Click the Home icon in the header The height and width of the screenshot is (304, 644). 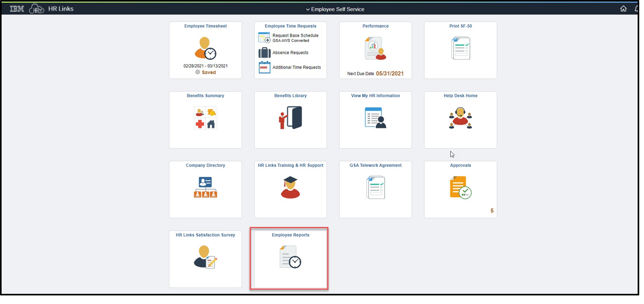click(x=623, y=9)
